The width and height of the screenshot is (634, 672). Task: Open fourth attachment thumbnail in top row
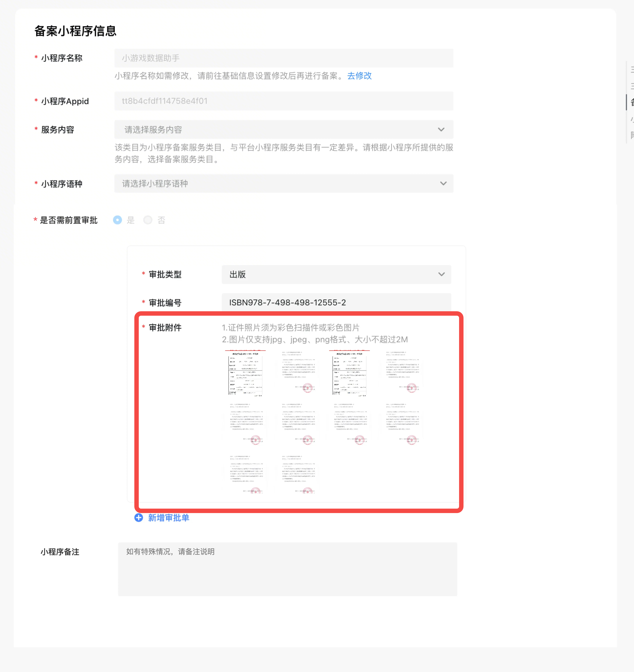coord(402,373)
